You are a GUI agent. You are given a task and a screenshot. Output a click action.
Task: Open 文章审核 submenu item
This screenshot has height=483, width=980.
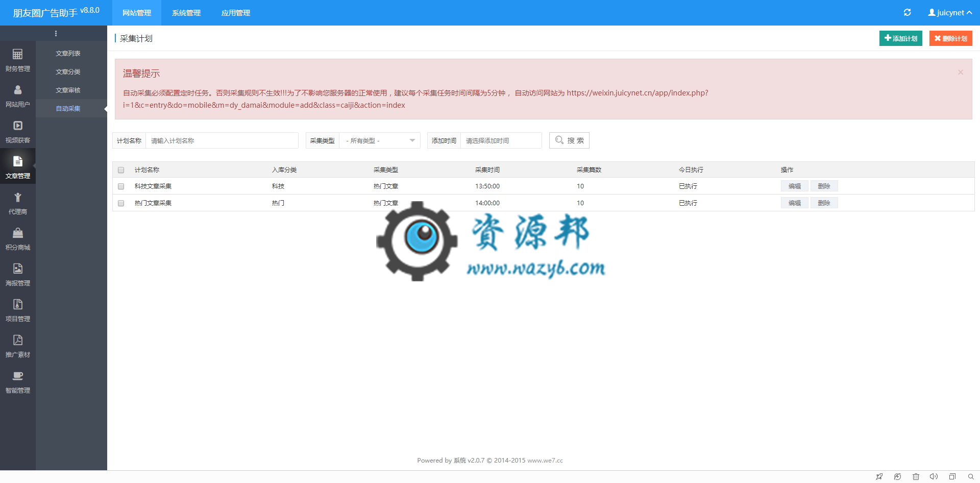[68, 90]
